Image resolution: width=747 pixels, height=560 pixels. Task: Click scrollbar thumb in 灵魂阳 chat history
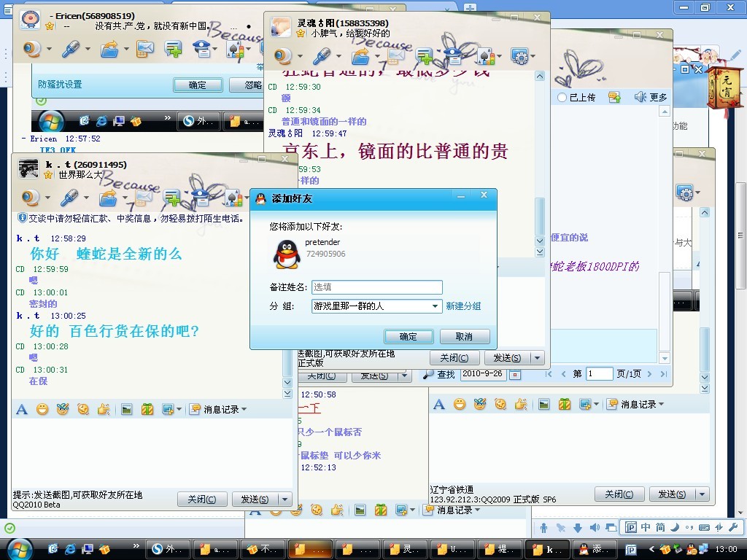tap(540, 216)
